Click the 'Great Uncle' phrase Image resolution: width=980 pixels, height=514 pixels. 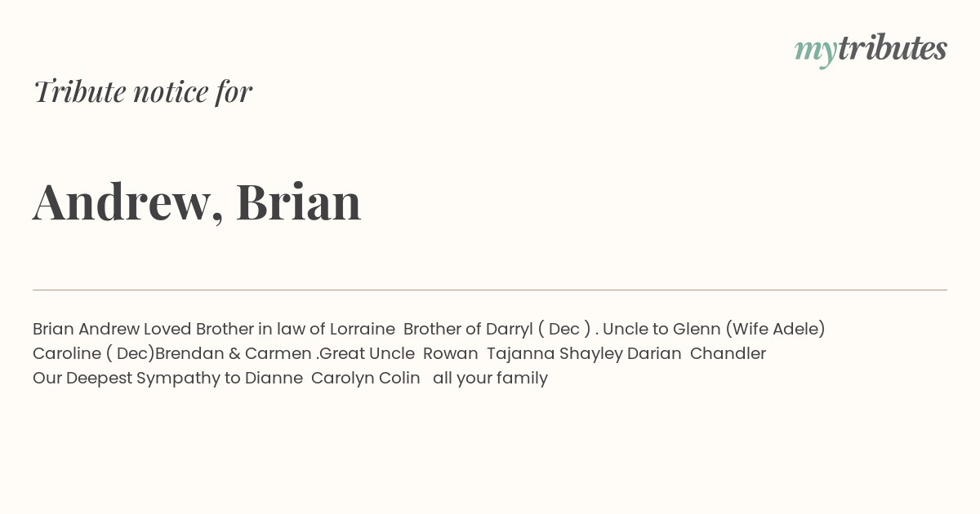367,353
